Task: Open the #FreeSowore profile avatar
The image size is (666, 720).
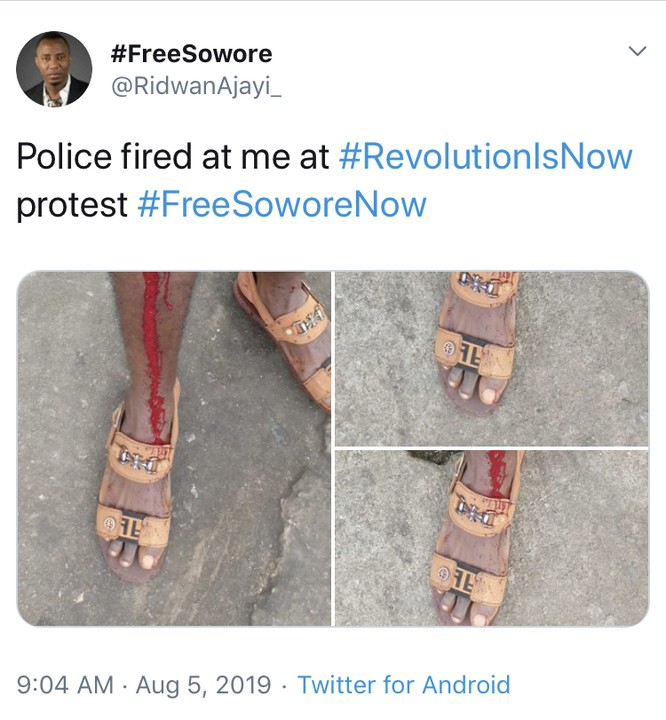Action: [54, 68]
